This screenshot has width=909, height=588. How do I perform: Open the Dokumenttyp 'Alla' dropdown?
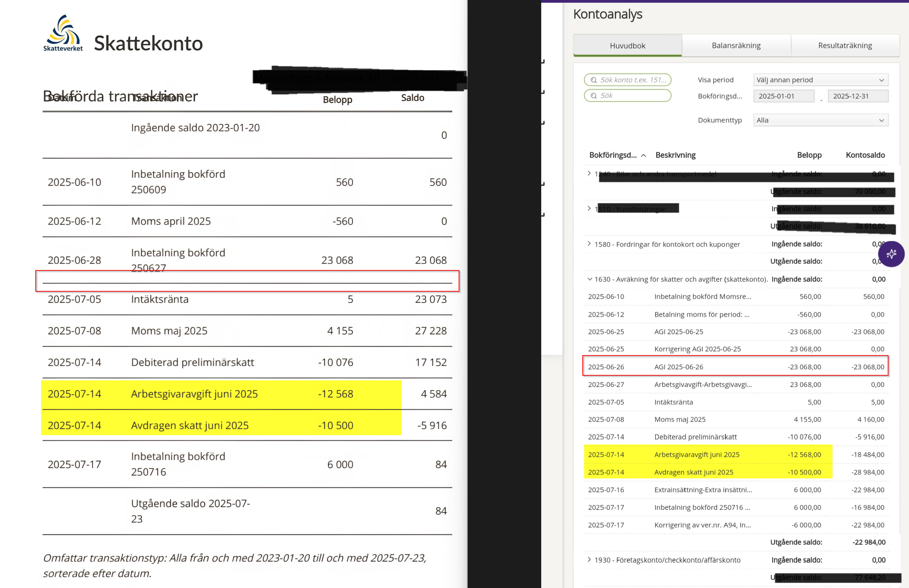pos(821,120)
